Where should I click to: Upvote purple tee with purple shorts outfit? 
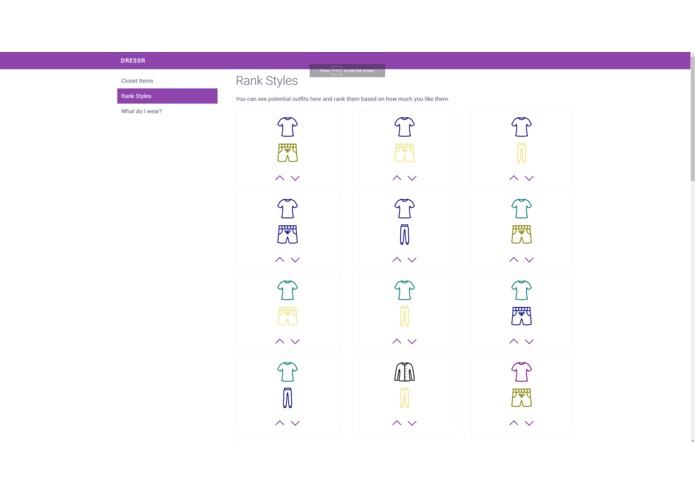pyautogui.click(x=280, y=260)
